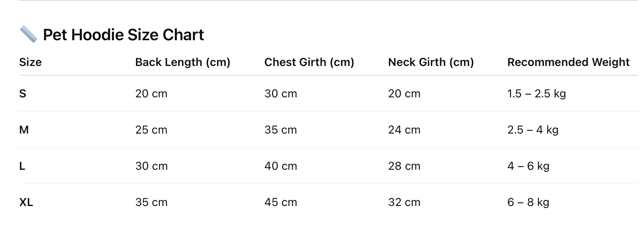Click the 45 cm chest girth cell

point(280,202)
